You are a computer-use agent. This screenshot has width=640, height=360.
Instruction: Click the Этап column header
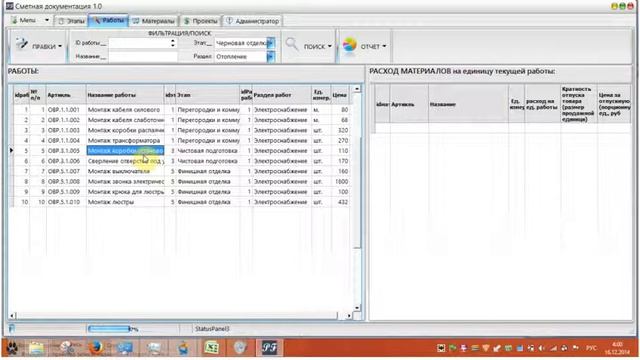(208, 95)
